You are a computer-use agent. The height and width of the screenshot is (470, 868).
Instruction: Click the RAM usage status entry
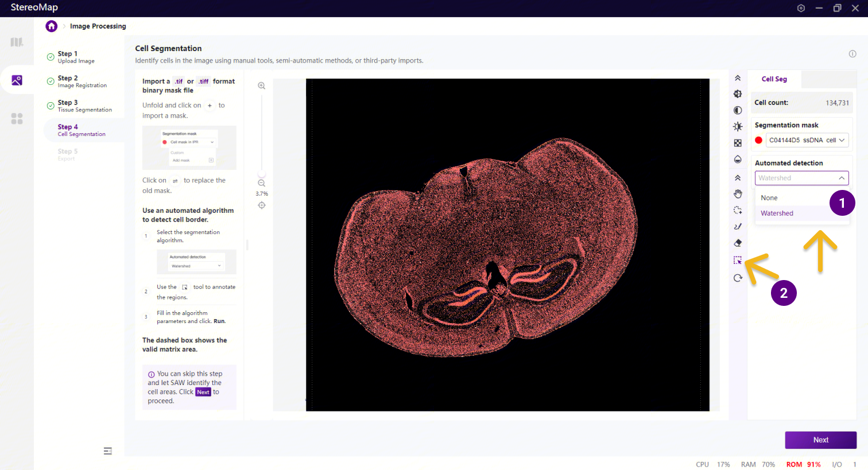point(758,465)
